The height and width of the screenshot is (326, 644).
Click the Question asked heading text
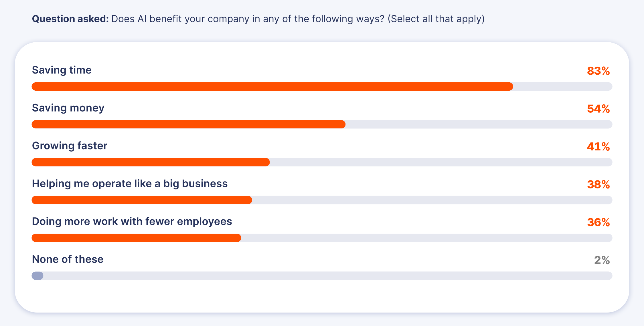(x=70, y=19)
